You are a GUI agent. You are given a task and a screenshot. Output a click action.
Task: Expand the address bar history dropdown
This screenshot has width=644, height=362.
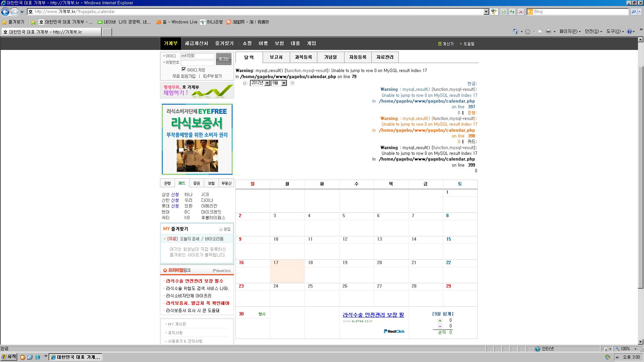(486, 12)
